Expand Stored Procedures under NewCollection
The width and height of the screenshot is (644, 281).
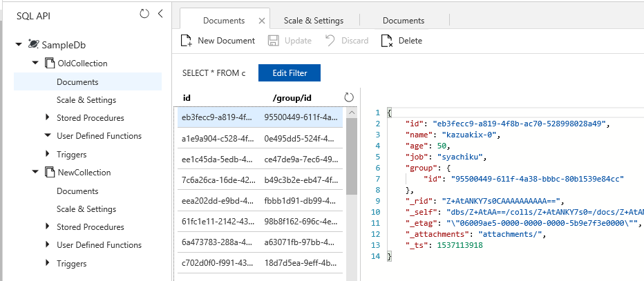48,226
